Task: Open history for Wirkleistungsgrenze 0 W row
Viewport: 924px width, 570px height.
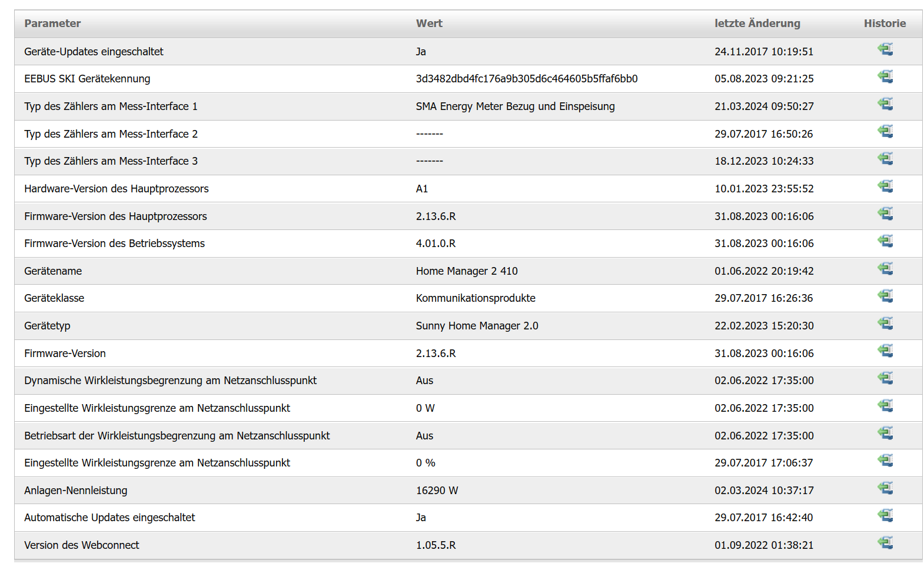Action: point(885,406)
